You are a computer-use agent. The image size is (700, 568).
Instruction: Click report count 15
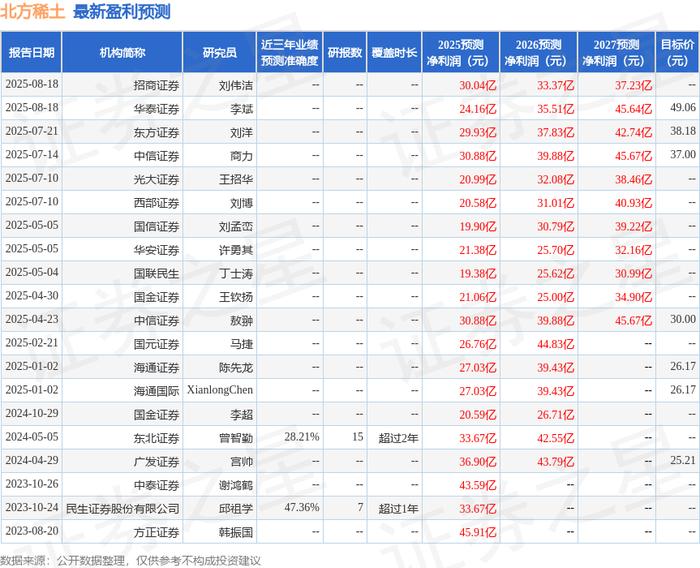pos(358,437)
